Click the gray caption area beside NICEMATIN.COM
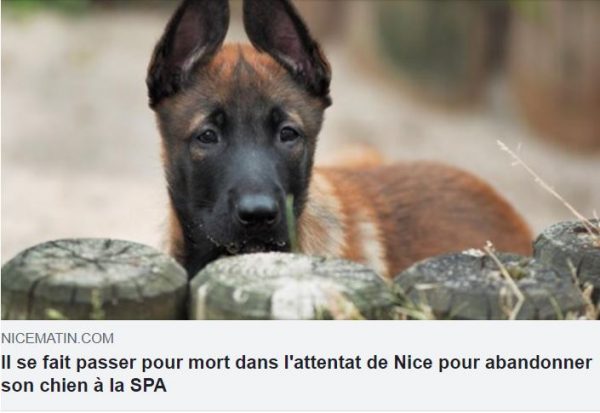 356,338
